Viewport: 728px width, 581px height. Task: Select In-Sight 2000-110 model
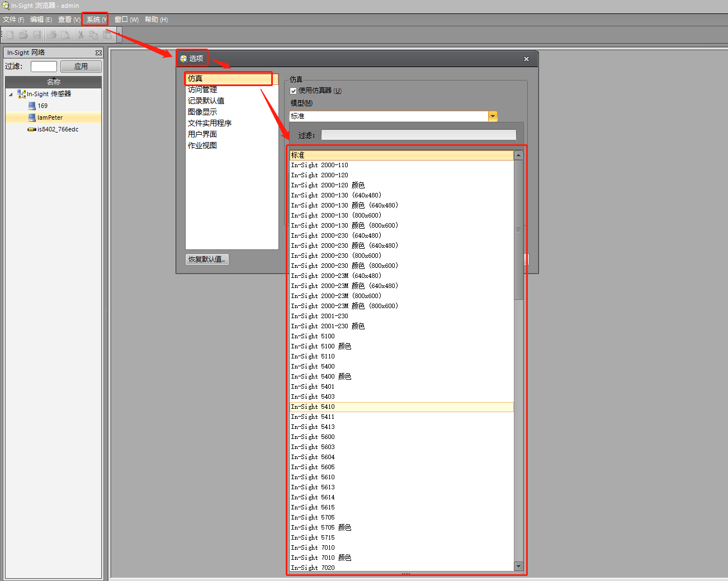(x=401, y=166)
